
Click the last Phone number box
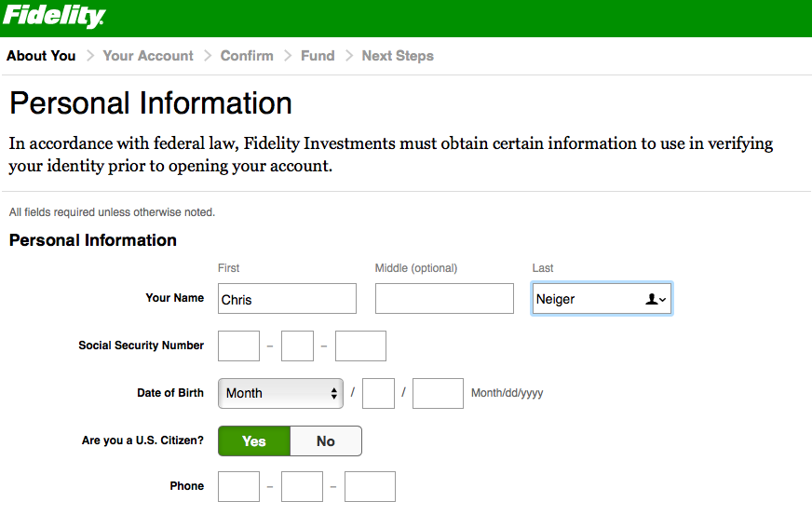pyautogui.click(x=370, y=486)
